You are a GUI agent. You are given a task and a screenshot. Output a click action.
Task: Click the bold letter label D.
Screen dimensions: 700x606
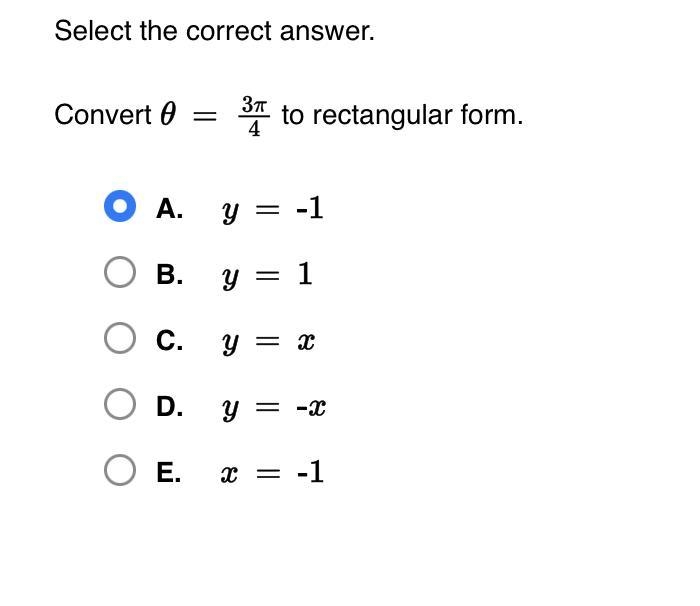170,406
